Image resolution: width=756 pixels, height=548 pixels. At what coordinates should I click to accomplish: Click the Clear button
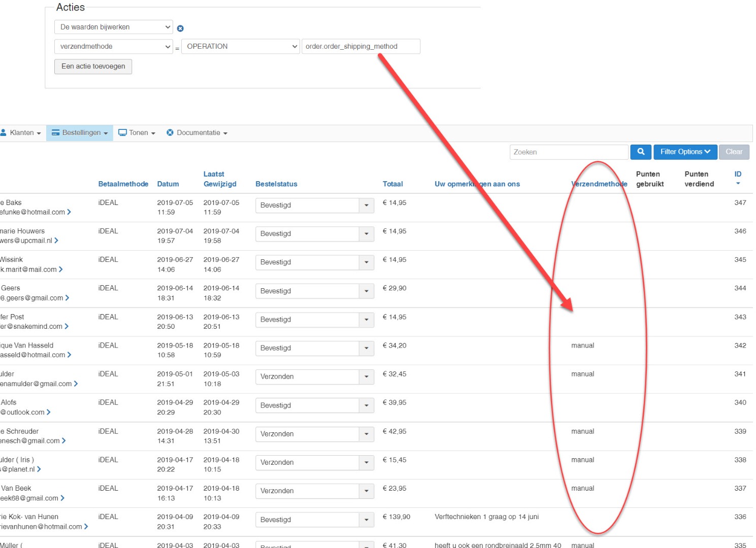734,152
